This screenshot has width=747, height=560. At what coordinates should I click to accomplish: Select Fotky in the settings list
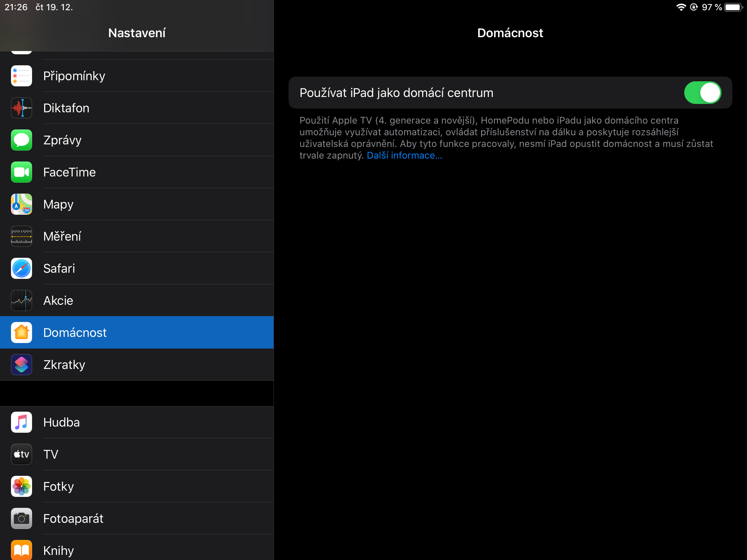pyautogui.click(x=137, y=486)
